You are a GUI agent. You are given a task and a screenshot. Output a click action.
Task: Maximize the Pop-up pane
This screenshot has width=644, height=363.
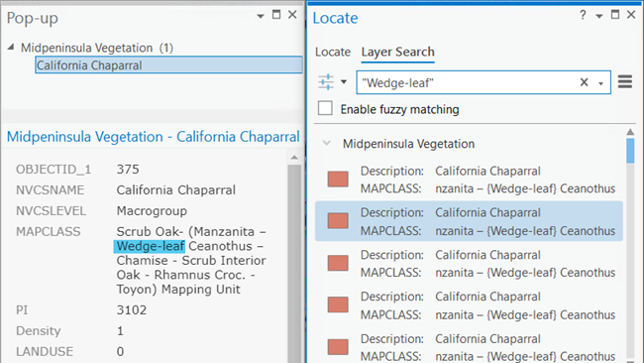click(x=276, y=15)
